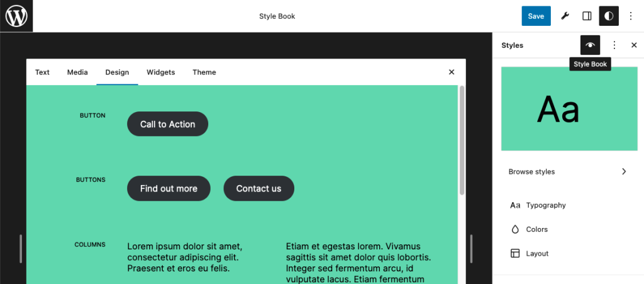Select the green Aa style preview

(569, 108)
